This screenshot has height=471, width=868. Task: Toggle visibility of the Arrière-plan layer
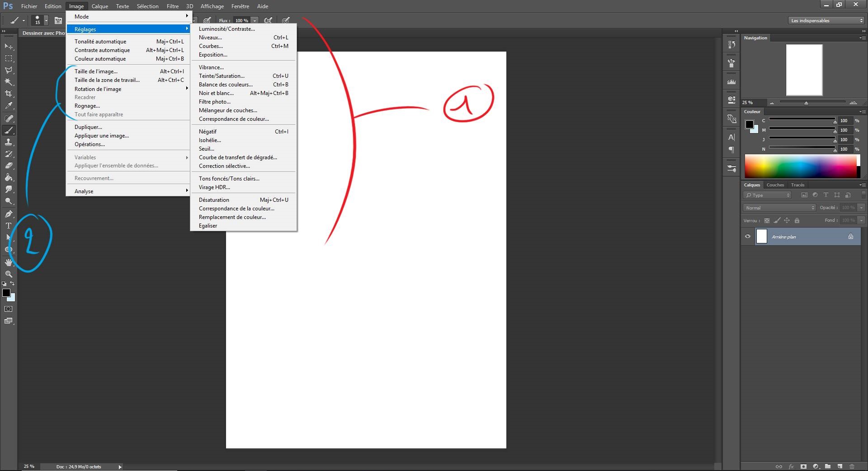click(748, 236)
